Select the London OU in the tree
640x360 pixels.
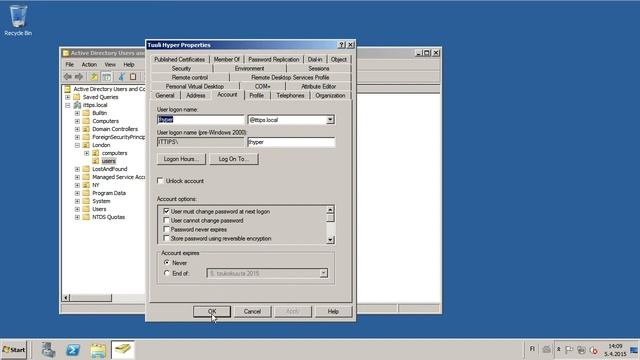(x=101, y=145)
